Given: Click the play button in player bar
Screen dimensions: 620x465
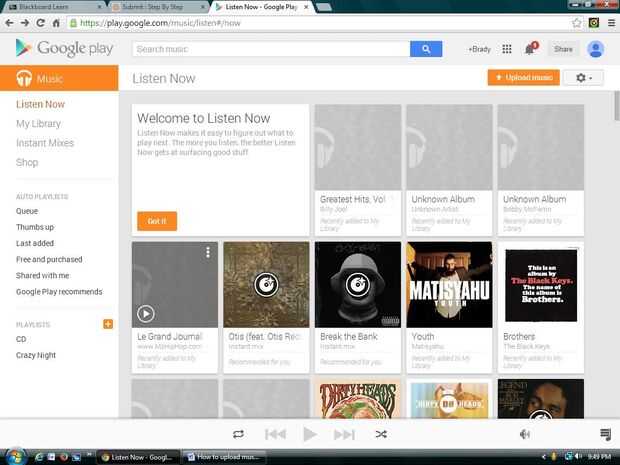Looking at the screenshot, I should click(x=310, y=434).
